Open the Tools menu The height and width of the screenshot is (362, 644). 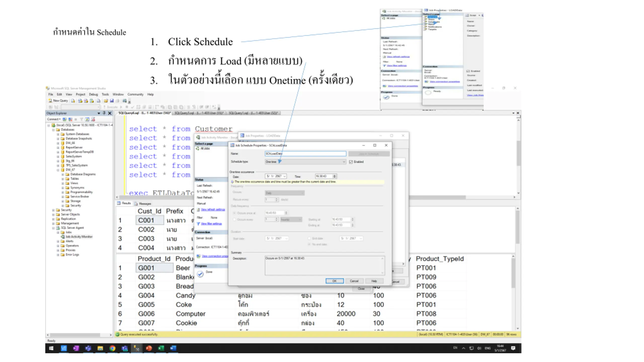[105, 95]
